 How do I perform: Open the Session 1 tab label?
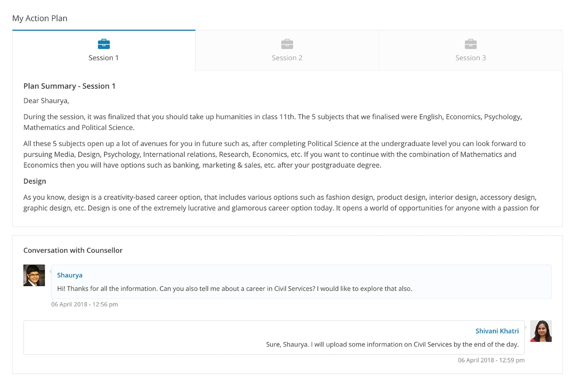pyautogui.click(x=103, y=58)
